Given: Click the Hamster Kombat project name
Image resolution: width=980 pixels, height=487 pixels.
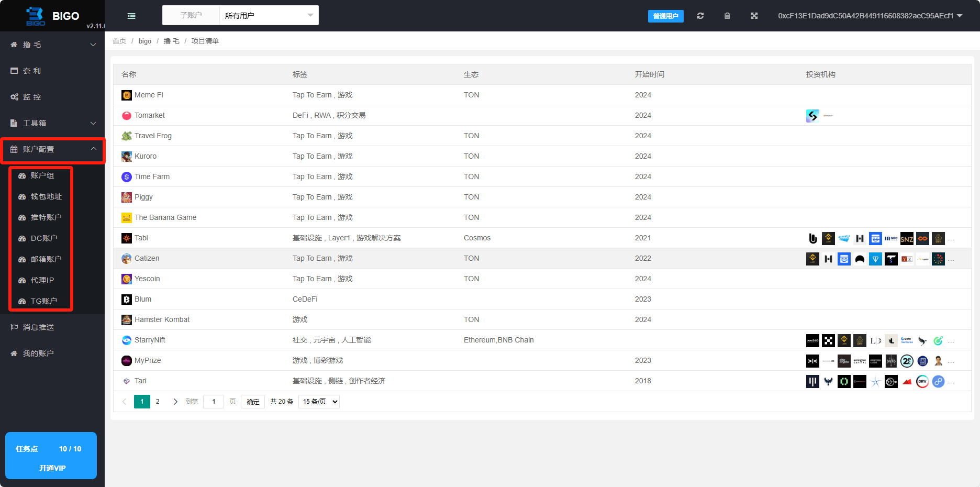Looking at the screenshot, I should coord(162,320).
